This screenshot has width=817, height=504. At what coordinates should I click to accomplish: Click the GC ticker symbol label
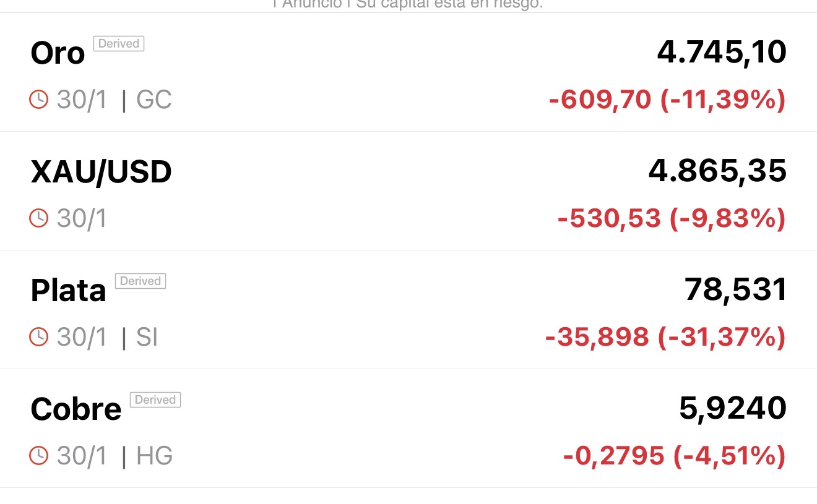(154, 100)
